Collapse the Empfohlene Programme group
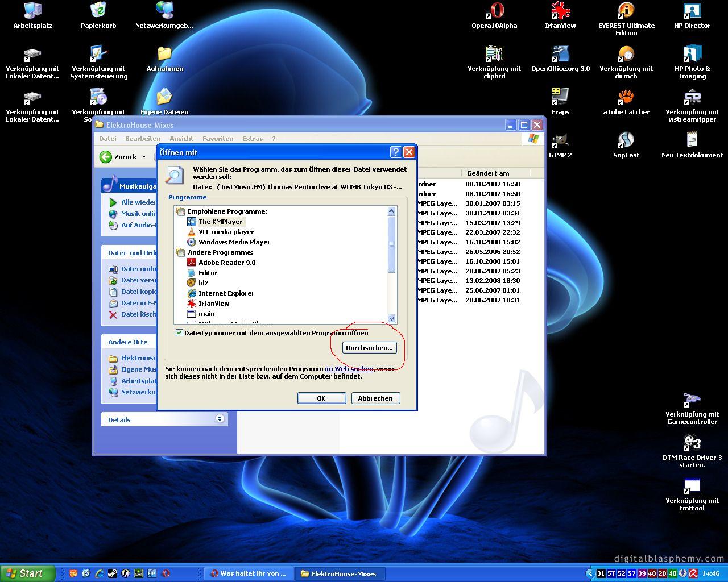This screenshot has width=728, height=582. 181,211
